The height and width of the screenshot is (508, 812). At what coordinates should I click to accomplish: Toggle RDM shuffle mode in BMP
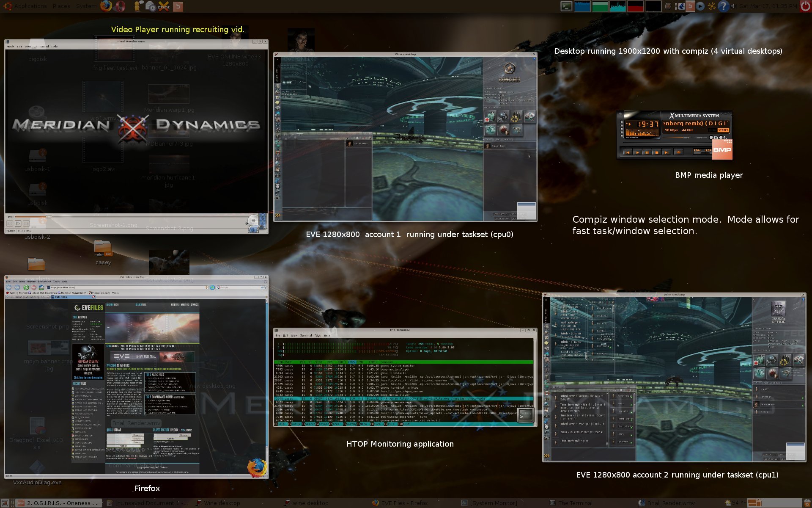coord(697,151)
